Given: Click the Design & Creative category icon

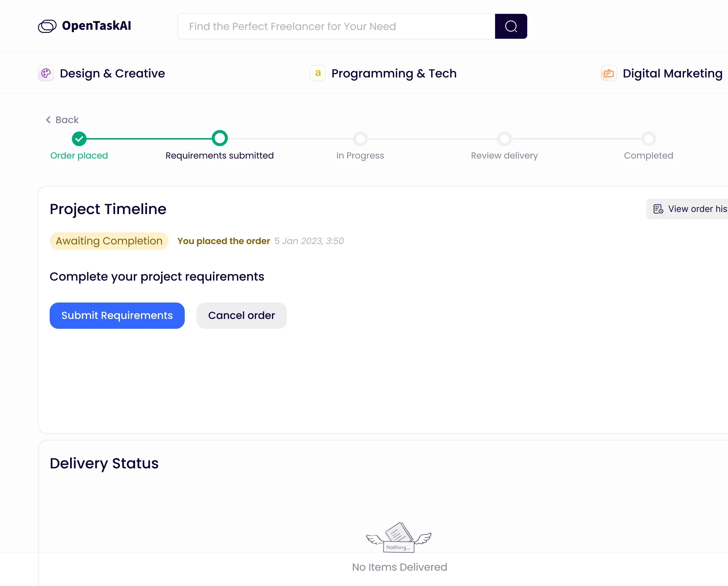Looking at the screenshot, I should click(x=45, y=73).
